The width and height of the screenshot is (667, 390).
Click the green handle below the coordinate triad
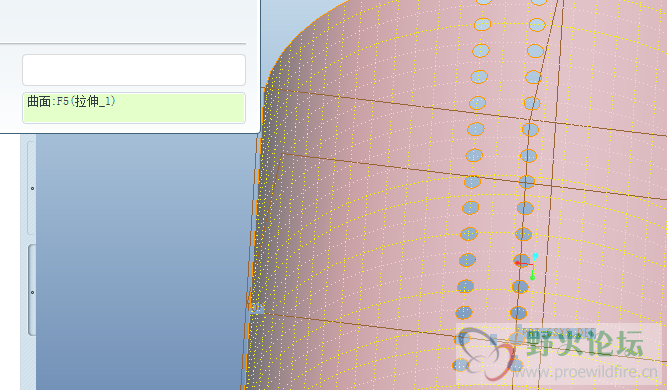click(532, 278)
